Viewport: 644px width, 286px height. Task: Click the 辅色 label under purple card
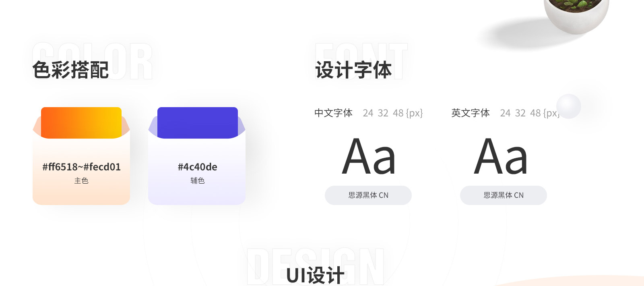(198, 181)
